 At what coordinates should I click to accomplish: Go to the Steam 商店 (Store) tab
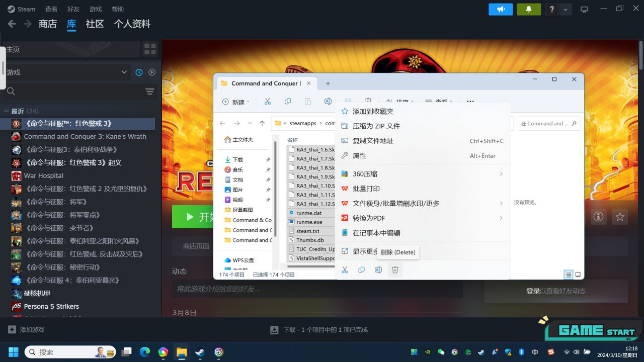[x=48, y=24]
